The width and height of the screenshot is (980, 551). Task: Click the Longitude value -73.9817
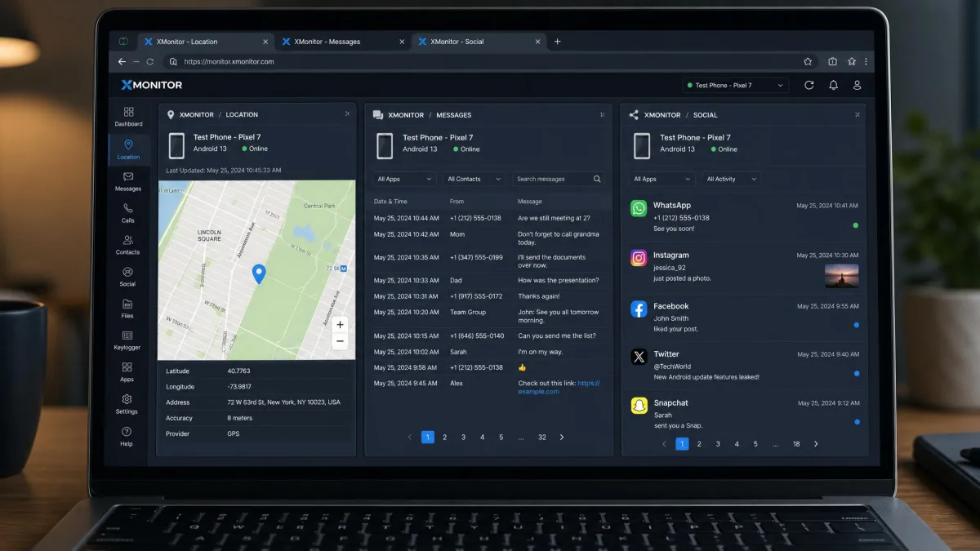pyautogui.click(x=239, y=387)
